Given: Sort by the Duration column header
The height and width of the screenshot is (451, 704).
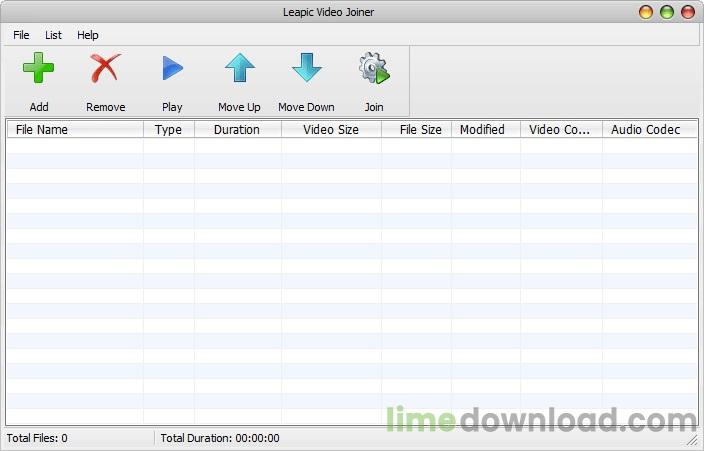Looking at the screenshot, I should pyautogui.click(x=238, y=130).
